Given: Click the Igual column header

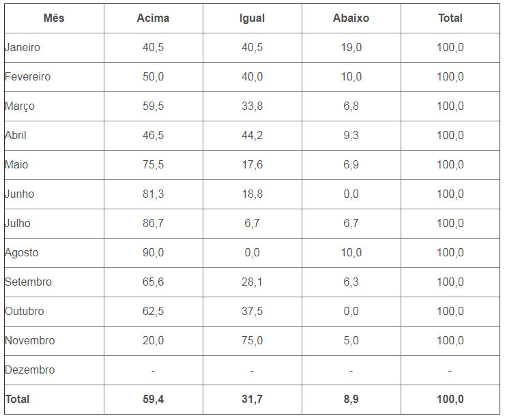Looking at the screenshot, I should coord(252,18).
